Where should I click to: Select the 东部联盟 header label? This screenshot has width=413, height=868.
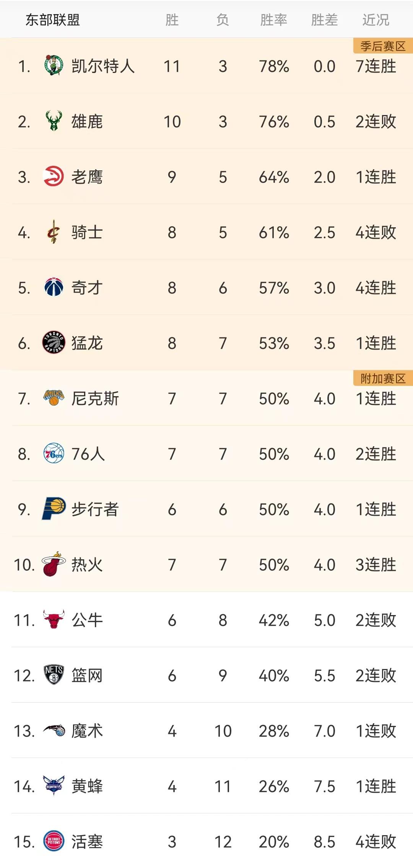tap(53, 20)
